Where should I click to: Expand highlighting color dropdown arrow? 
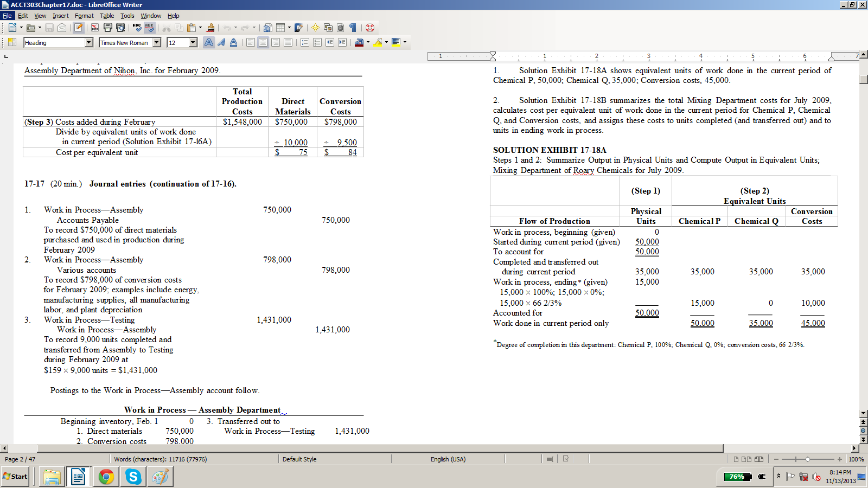[x=386, y=42]
